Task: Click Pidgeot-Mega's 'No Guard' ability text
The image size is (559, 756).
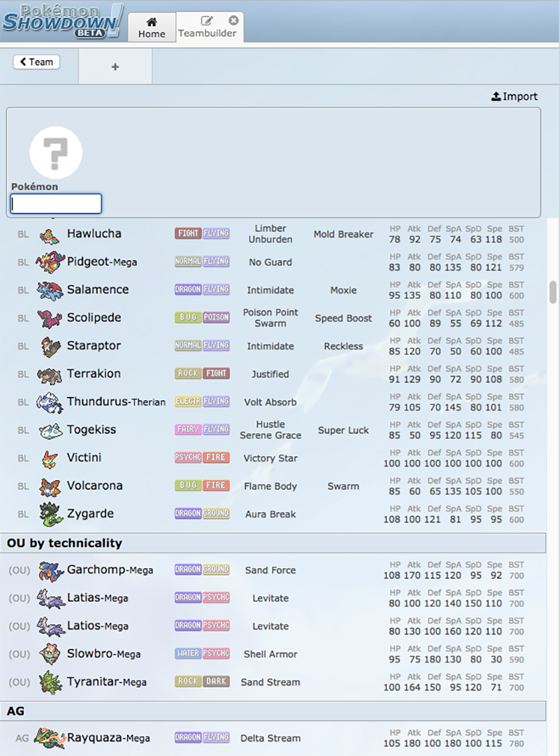Action: tap(270, 262)
